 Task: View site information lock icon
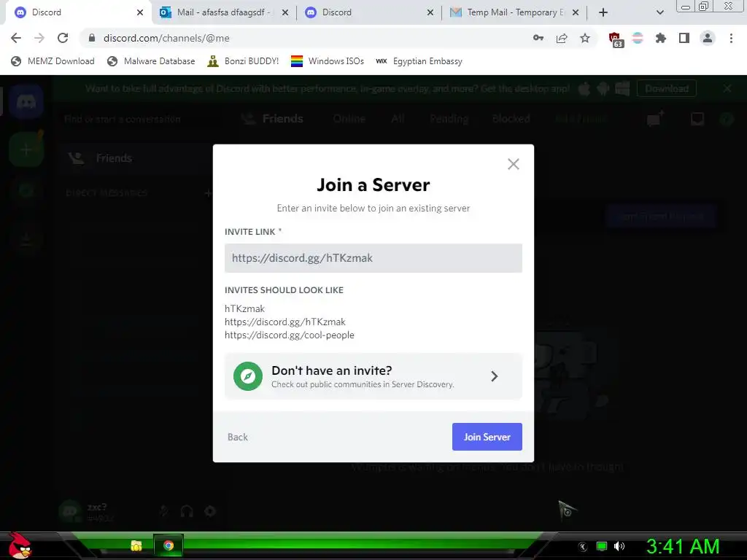coord(92,38)
